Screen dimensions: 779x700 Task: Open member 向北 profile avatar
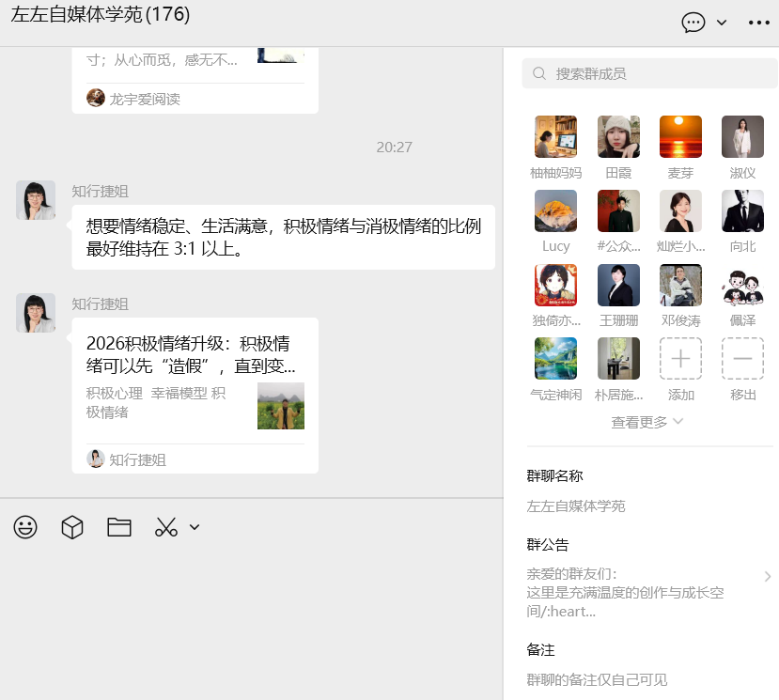point(742,210)
